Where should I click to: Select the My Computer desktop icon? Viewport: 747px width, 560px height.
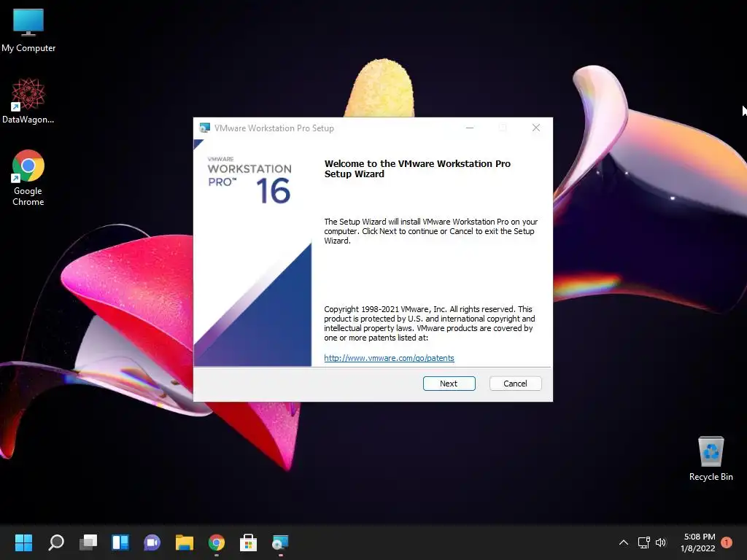[x=28, y=31]
